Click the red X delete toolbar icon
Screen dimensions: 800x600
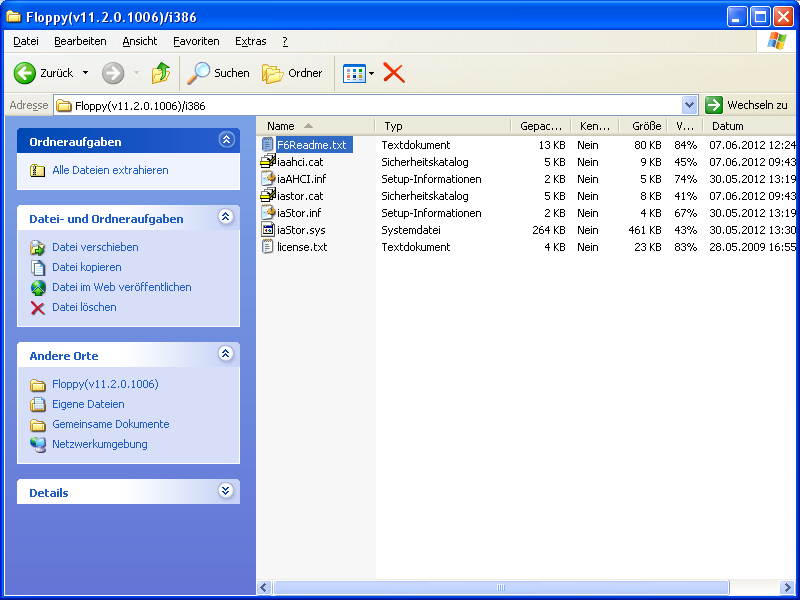coord(394,73)
